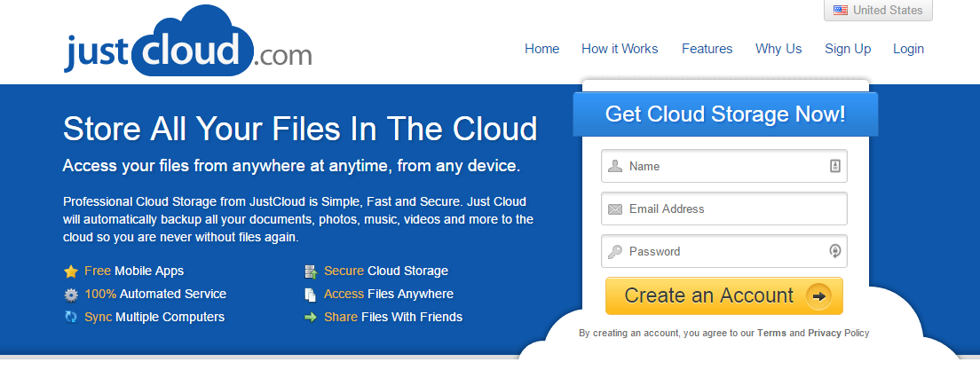Viewport: 980px width, 370px height.
Task: Click the arrow icon on Create an Account
Action: point(818,295)
